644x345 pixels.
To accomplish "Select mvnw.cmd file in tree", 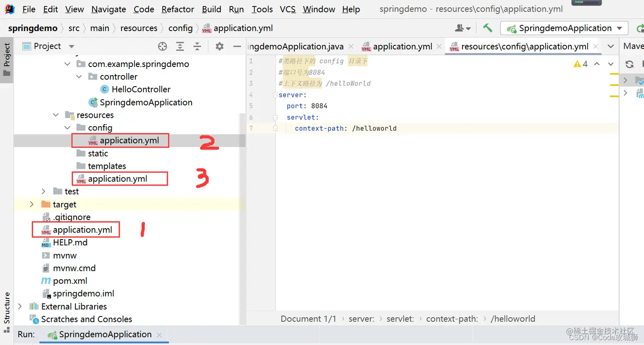I will point(74,269).
